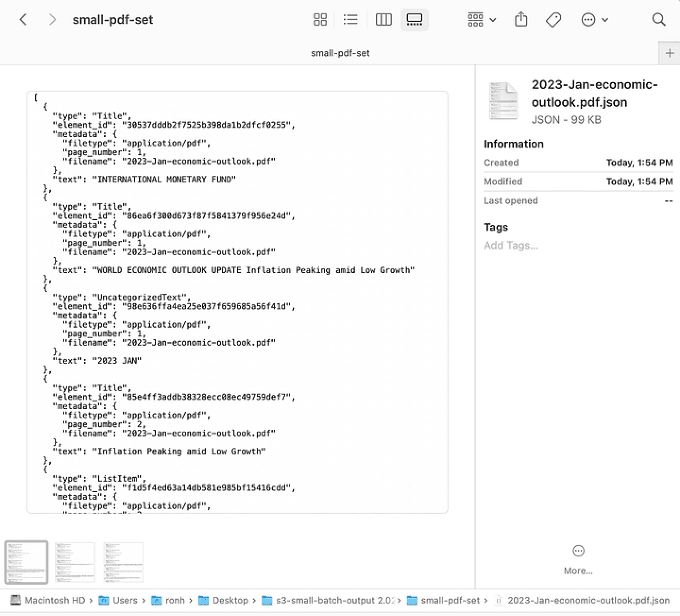
Task: Select the second gallery thumbnail
Action: tap(75, 562)
